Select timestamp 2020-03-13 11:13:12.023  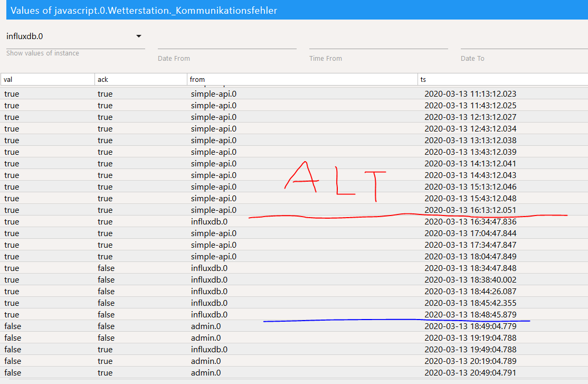[470, 94]
